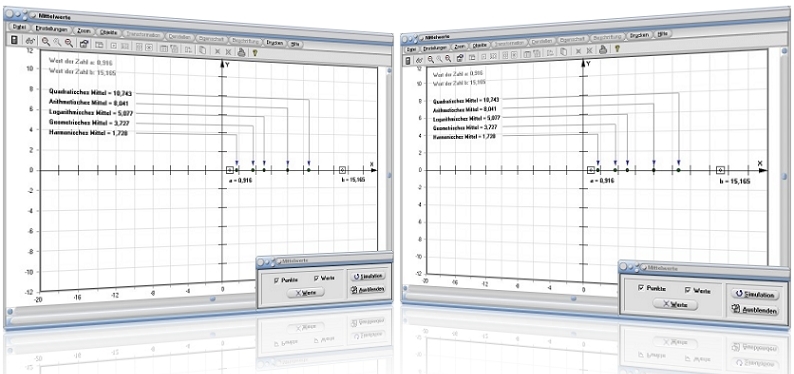The width and height of the screenshot is (794, 374).
Task: Click the light bulb icon in right window toolbar
Action: pyautogui.click(x=618, y=49)
